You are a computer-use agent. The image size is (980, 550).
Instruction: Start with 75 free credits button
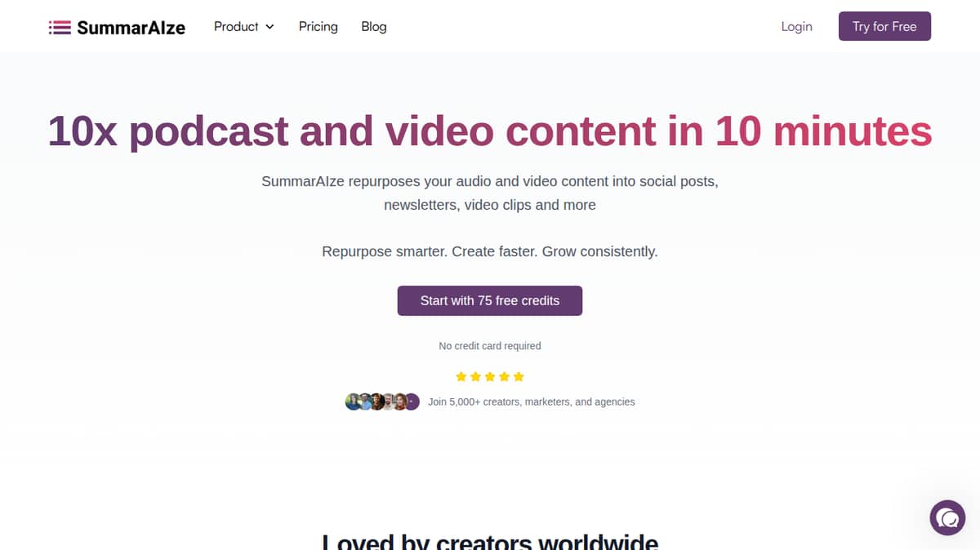coord(490,300)
